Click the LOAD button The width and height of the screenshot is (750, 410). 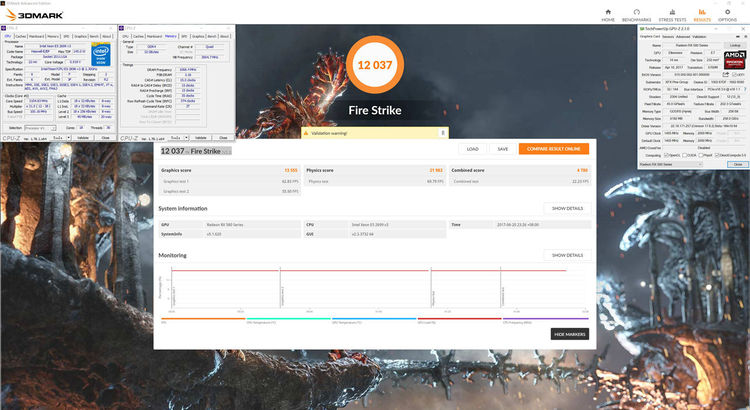coord(473,149)
